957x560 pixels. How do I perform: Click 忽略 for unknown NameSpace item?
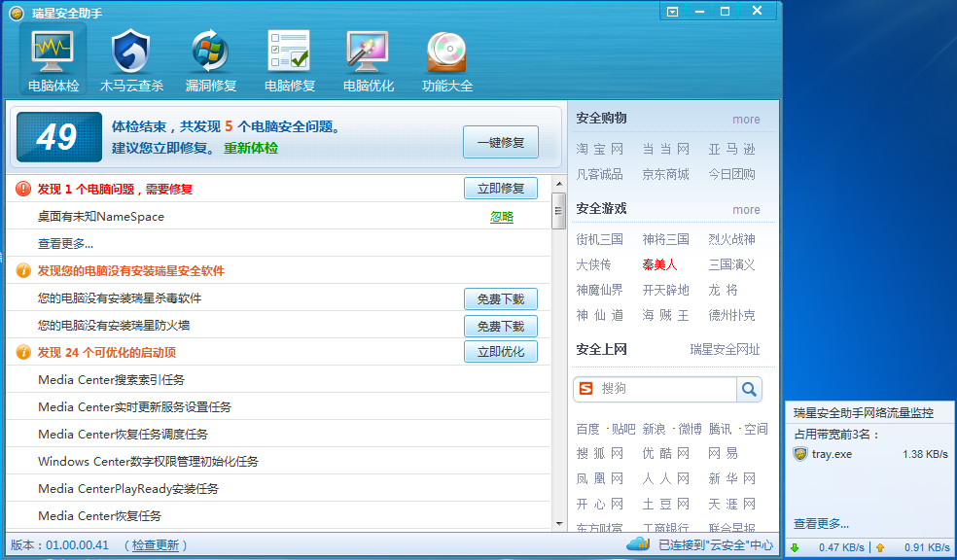(x=502, y=217)
